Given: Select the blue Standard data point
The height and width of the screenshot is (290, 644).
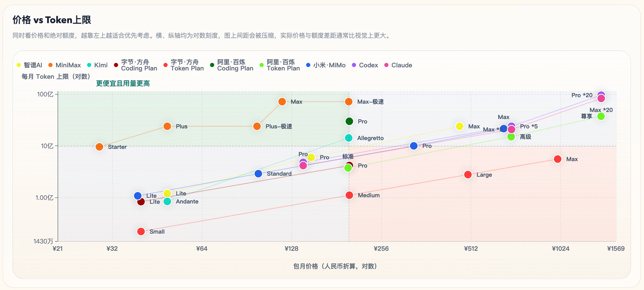Looking at the screenshot, I should [258, 174].
